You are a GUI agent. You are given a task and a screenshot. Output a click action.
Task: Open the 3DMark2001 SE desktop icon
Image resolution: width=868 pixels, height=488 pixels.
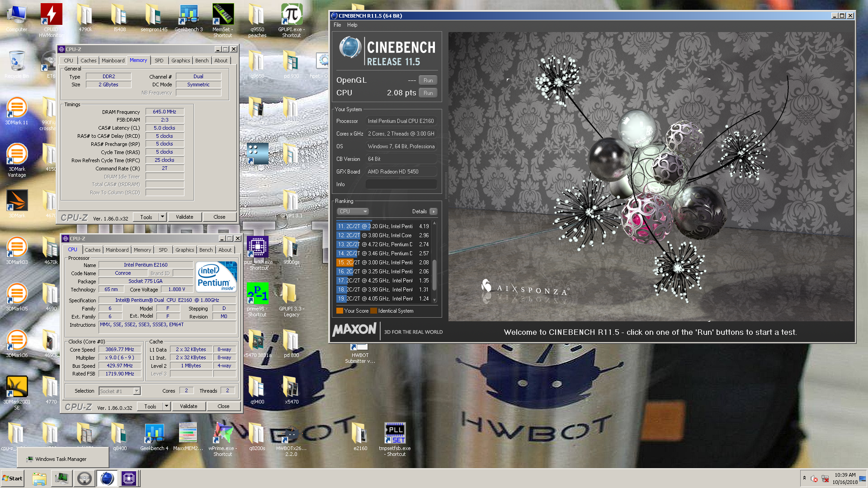[x=17, y=393]
